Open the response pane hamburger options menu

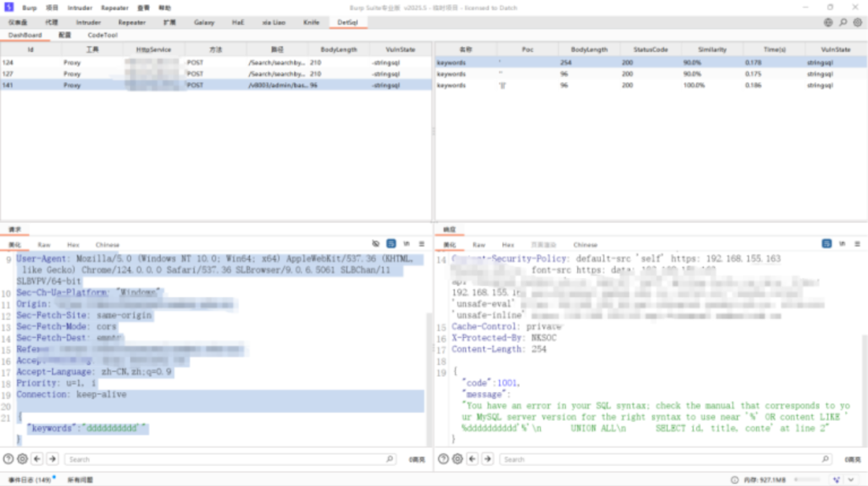[x=858, y=244]
